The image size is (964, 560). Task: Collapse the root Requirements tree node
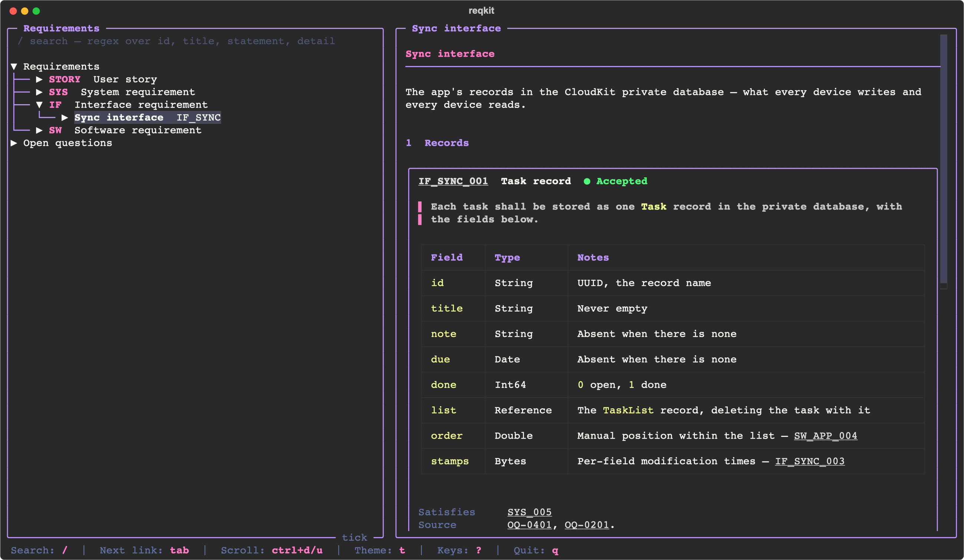[14, 66]
